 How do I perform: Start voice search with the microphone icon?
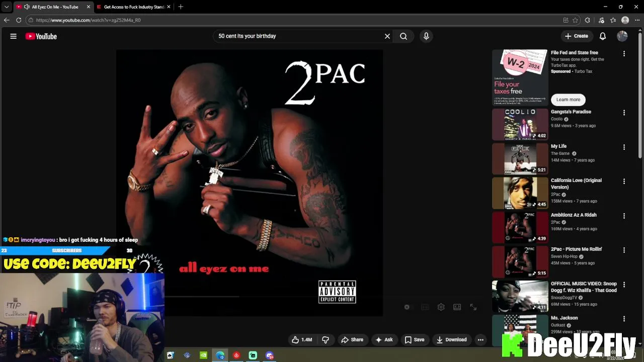click(426, 36)
